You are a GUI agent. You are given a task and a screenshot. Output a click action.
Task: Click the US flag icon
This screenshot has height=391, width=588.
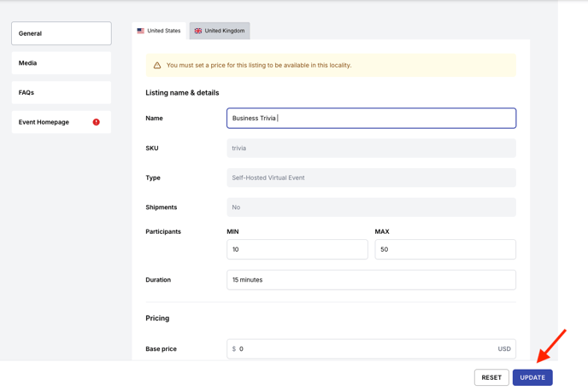[141, 31]
